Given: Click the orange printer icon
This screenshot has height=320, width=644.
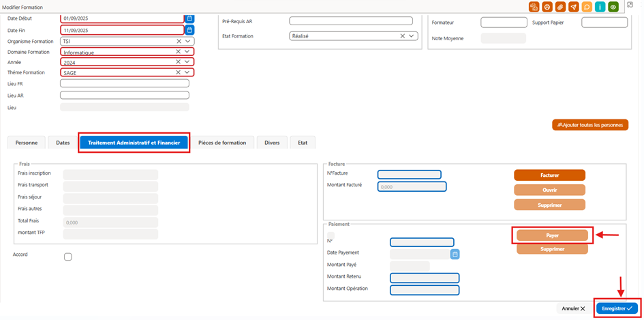Looking at the screenshot, I should (547, 7).
